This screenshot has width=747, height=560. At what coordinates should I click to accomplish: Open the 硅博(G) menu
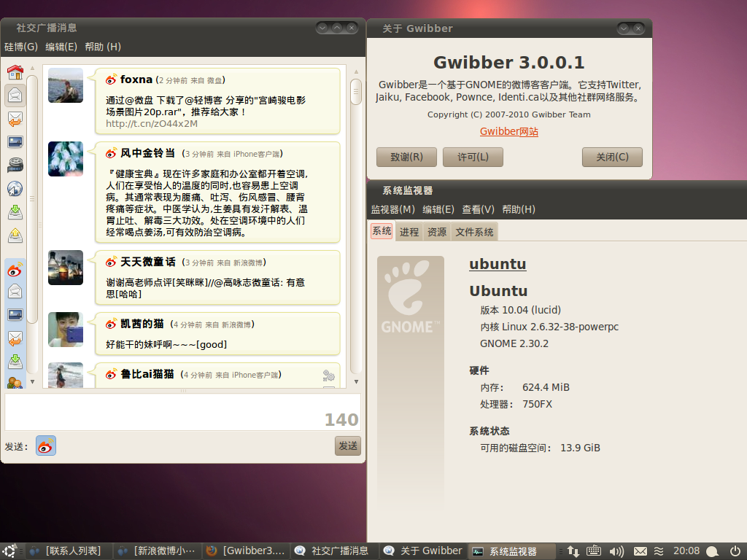tap(21, 47)
